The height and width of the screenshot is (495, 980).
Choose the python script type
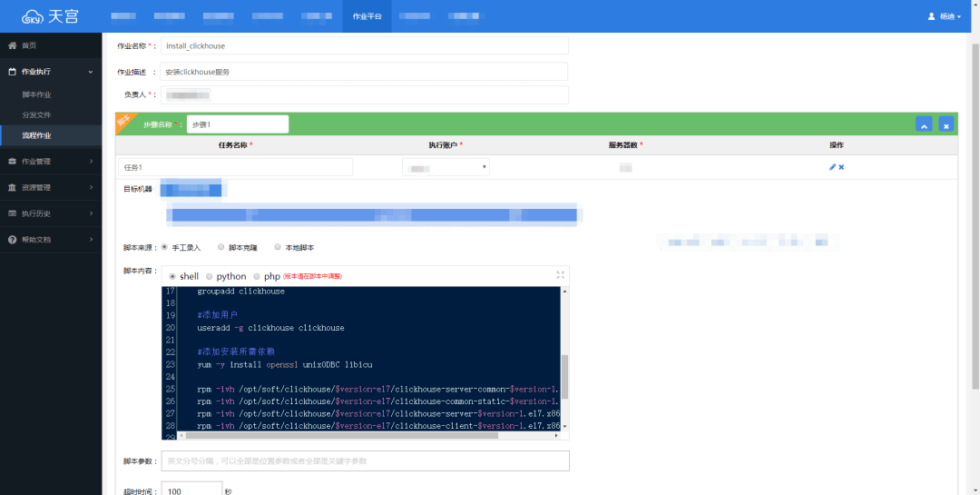[x=210, y=276]
